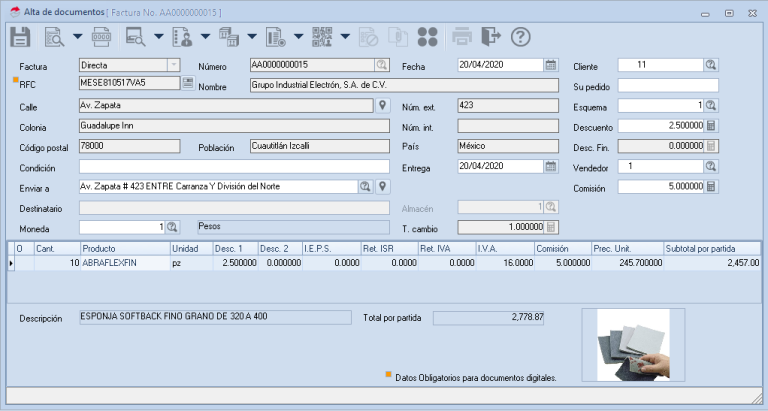Open the calendar picker for Fecha
Screen dimensions: 768x411
coord(551,65)
